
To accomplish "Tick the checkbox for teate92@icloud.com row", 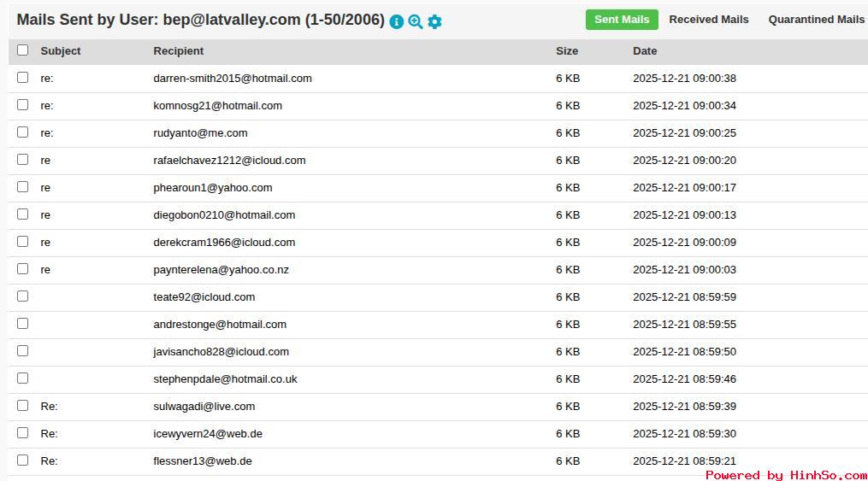I will pyautogui.click(x=23, y=296).
